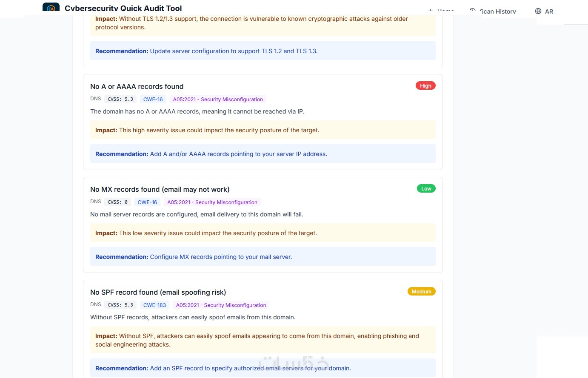Click the globe language icon

tap(538, 11)
